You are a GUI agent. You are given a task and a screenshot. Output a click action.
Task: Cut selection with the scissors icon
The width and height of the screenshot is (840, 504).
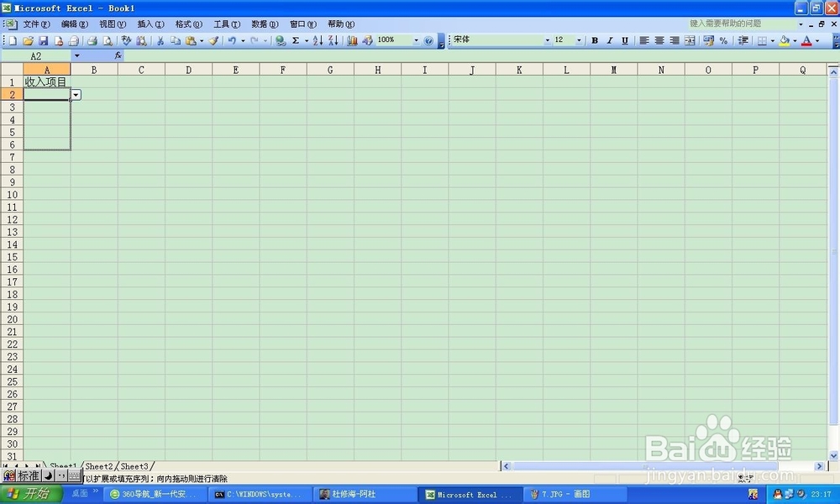(160, 40)
